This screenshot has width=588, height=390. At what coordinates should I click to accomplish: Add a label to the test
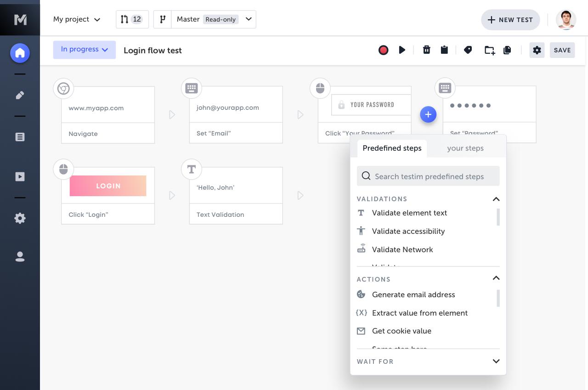468,50
